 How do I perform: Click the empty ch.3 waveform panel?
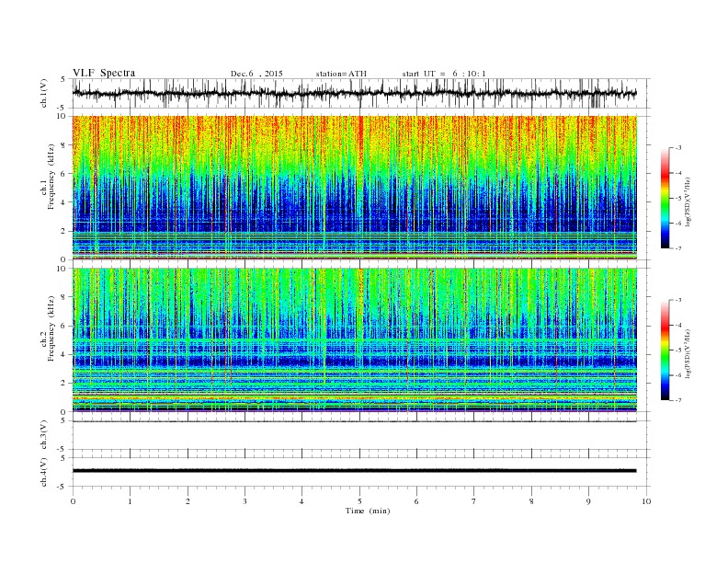360,435
